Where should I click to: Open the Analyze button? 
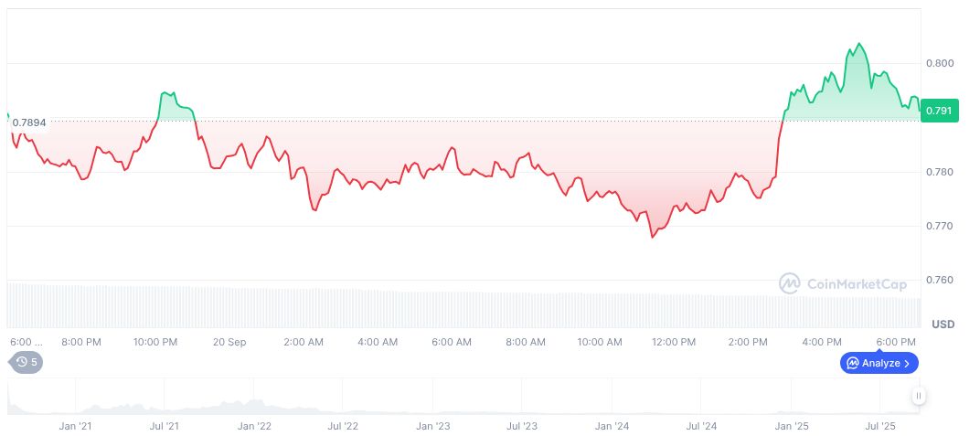pos(879,363)
